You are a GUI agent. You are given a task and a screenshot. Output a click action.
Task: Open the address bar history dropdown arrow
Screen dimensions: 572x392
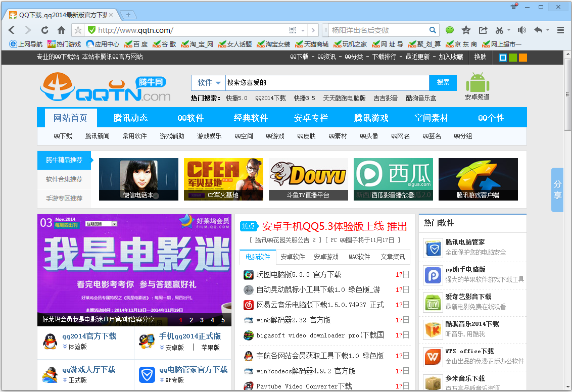[x=303, y=30]
